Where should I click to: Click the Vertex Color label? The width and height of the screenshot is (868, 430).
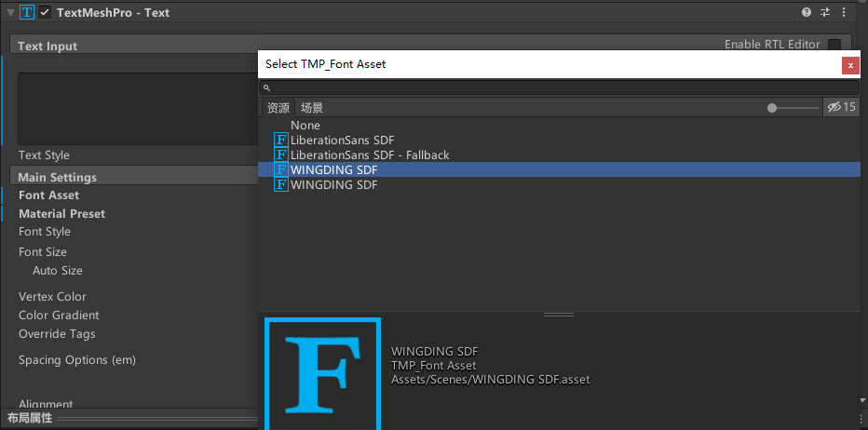(x=52, y=297)
